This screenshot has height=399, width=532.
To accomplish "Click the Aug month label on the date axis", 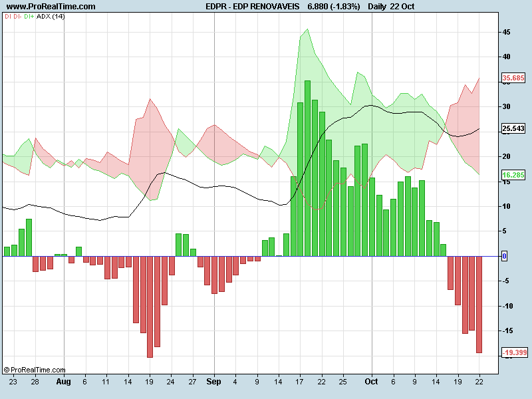I will 63,382.
